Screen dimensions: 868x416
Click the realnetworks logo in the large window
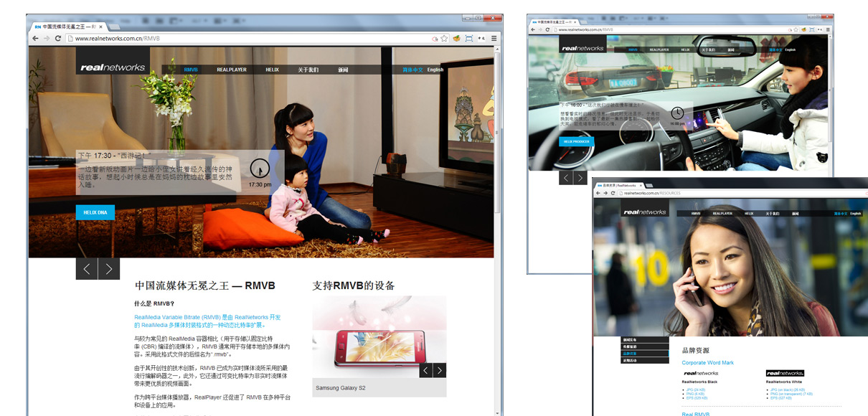coord(113,67)
